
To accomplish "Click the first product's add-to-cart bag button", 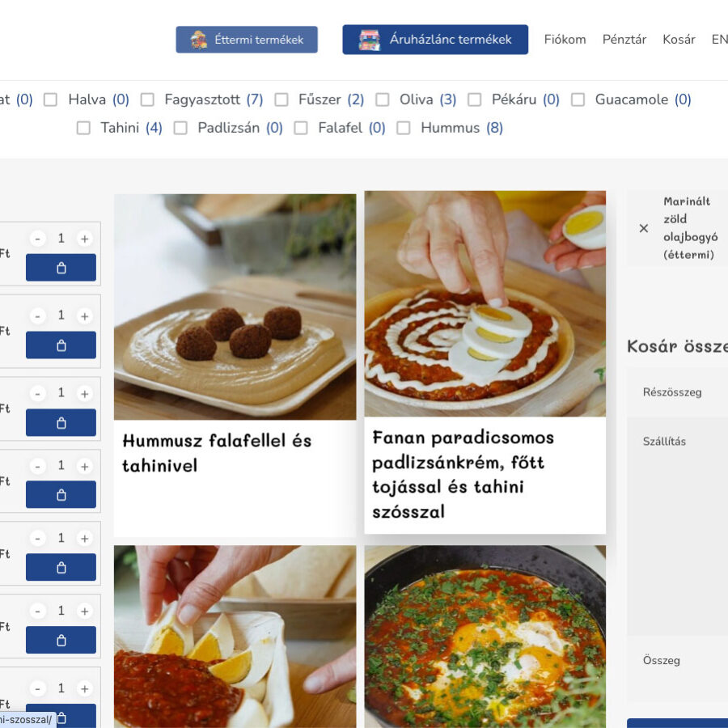I will coord(61,268).
